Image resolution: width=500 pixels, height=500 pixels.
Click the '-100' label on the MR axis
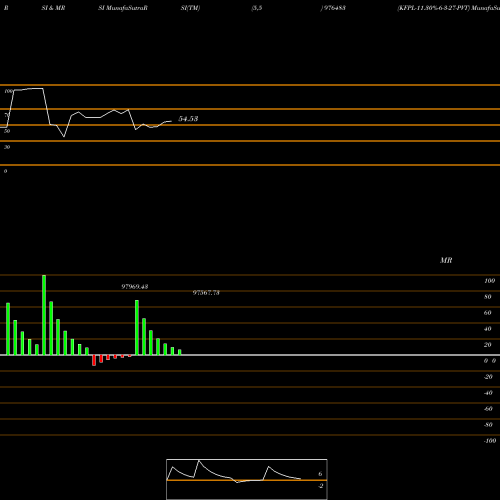[490, 441]
